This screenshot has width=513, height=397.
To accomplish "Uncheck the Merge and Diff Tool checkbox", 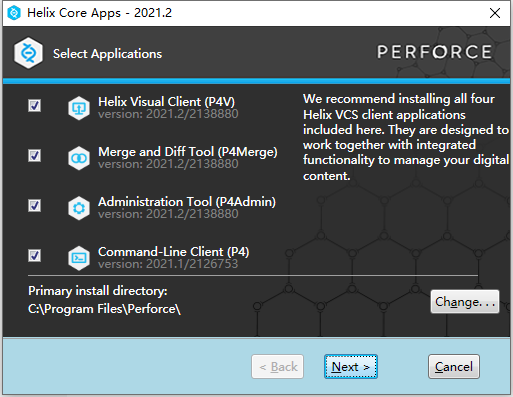I will [34, 156].
